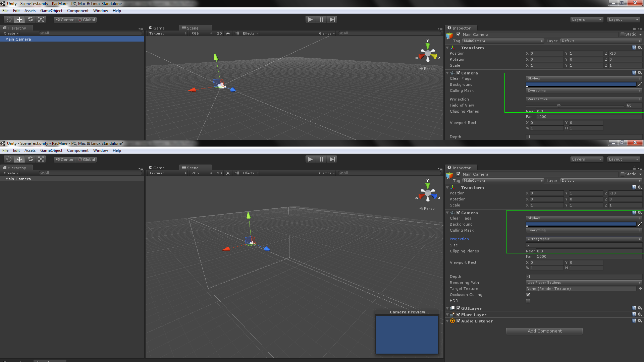Viewport: 644px width, 362px height.
Task: Collapse Transform component in bottom Inspector
Action: tap(447, 188)
